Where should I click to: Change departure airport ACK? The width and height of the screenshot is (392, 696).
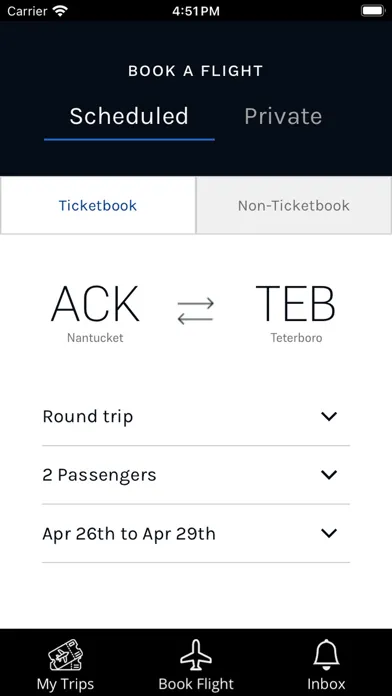95,304
